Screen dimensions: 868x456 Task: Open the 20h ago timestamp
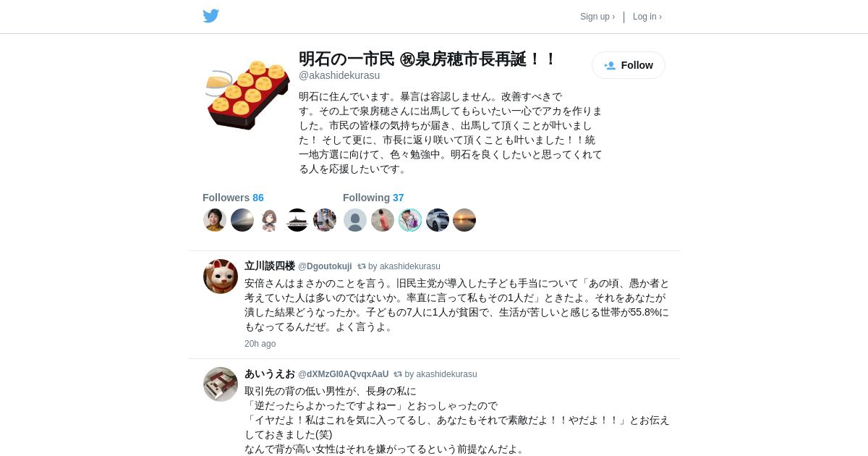click(260, 344)
